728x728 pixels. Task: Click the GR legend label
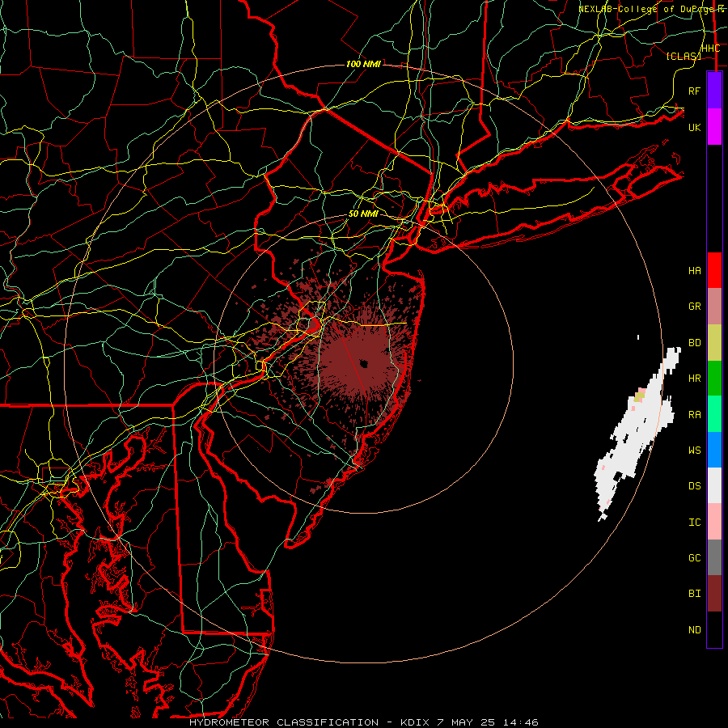pos(694,307)
